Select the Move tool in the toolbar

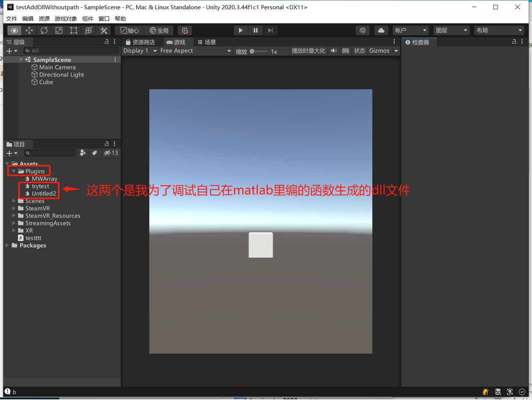pyautogui.click(x=29, y=30)
